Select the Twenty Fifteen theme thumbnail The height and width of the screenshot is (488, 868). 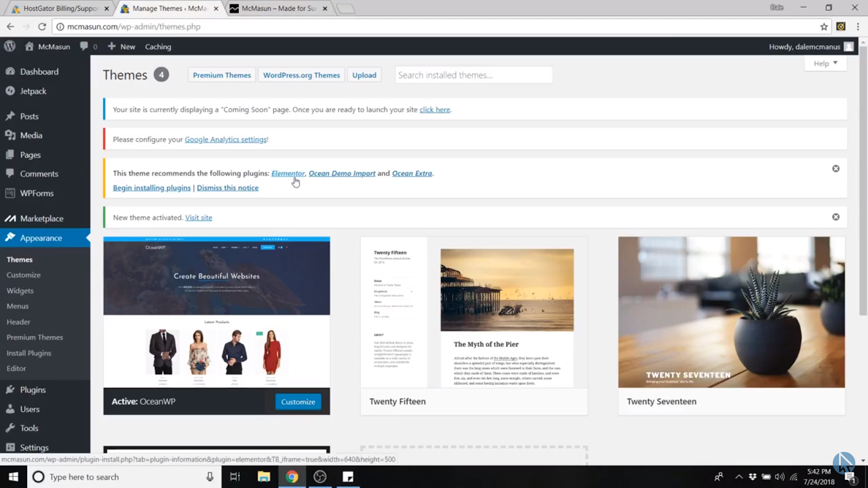pyautogui.click(x=474, y=312)
